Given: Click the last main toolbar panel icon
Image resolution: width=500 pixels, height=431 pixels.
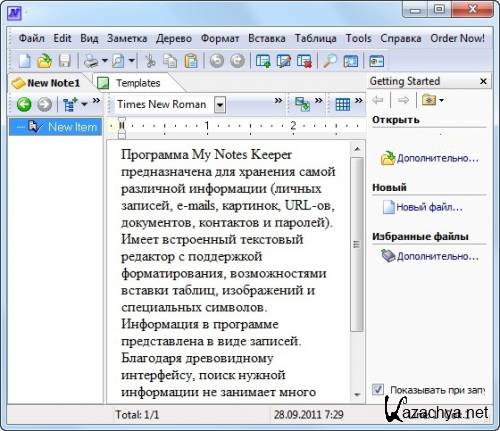Looking at the screenshot, I should tap(377, 61).
